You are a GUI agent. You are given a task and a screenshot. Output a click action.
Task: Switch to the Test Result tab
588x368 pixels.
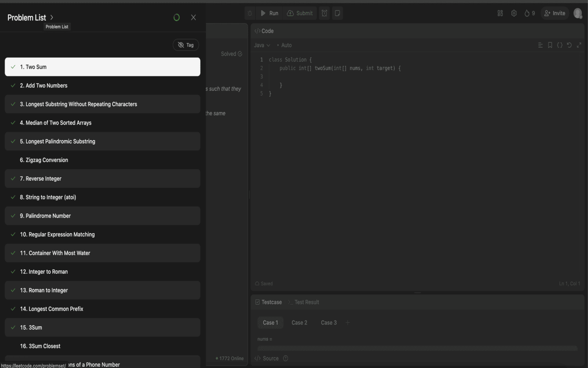tap(307, 302)
